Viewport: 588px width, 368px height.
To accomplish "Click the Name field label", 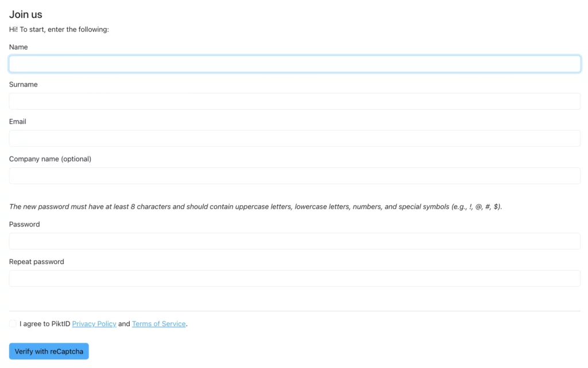I will pyautogui.click(x=18, y=47).
